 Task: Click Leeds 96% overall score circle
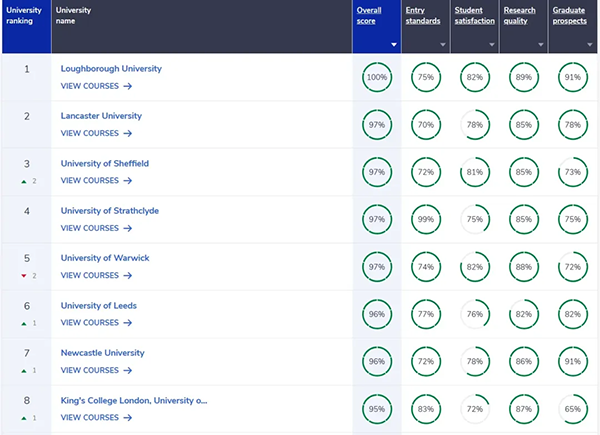(x=377, y=314)
